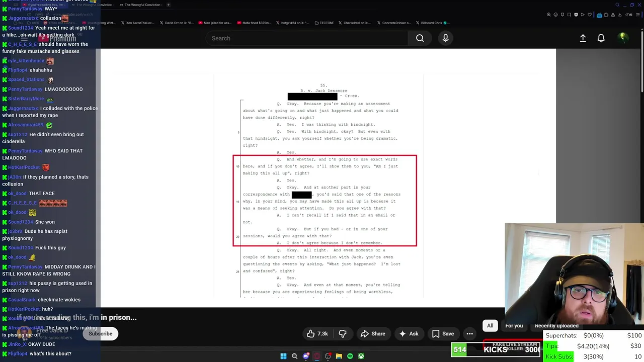Focus the YouTube Search field
The height and width of the screenshot is (362, 644).
pos(307,38)
